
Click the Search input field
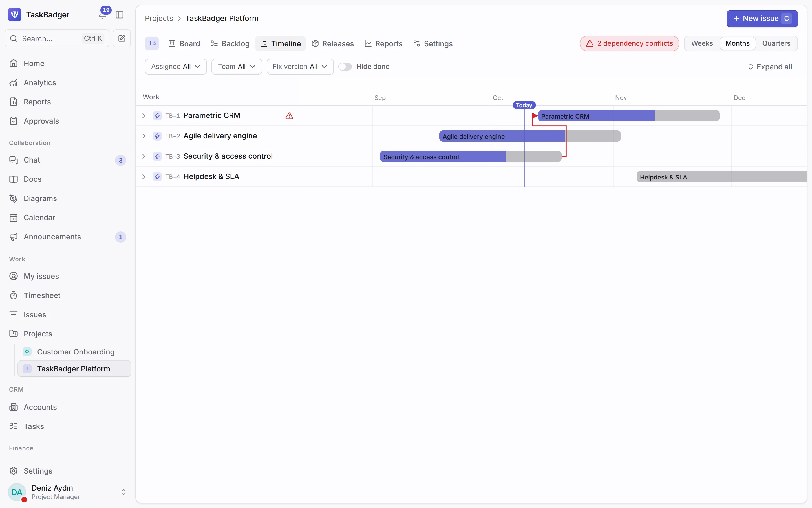(57, 38)
